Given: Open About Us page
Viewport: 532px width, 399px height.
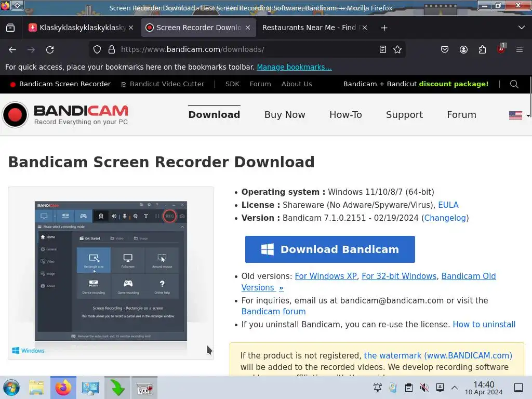Looking at the screenshot, I should point(297,84).
